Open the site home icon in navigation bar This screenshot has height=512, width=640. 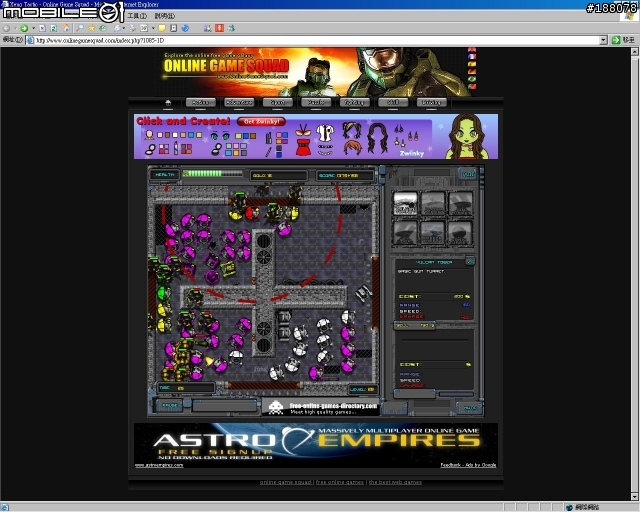[x=168, y=102]
